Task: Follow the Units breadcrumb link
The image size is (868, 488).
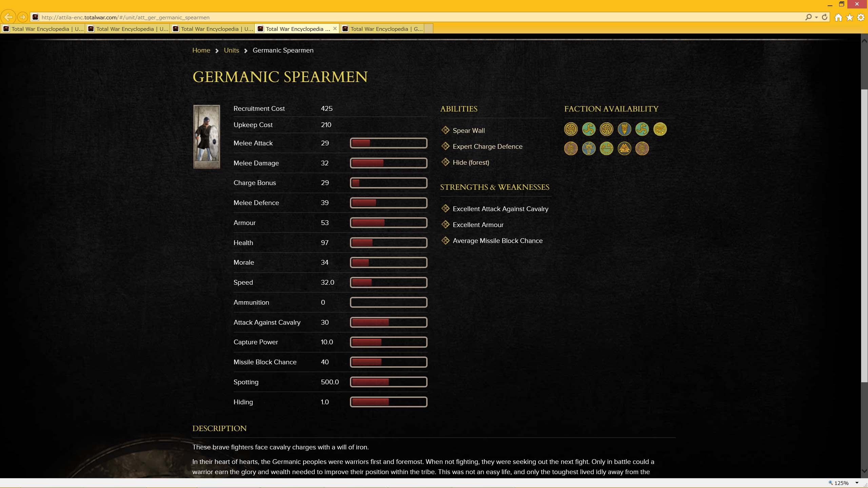Action: pyautogui.click(x=231, y=50)
